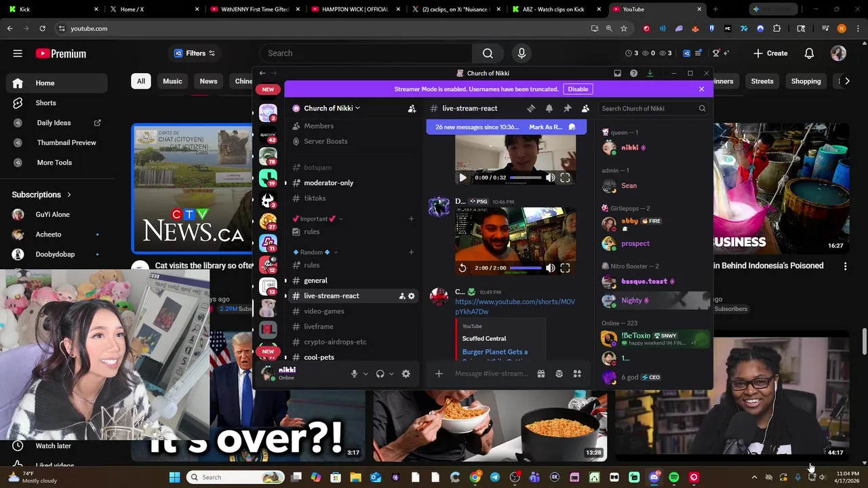The height and width of the screenshot is (488, 868).
Task: Invite people icon next to Church of Nikki
Action: 412,108
